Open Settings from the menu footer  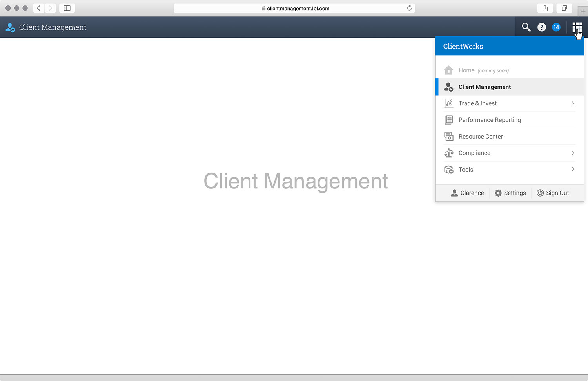pyautogui.click(x=510, y=193)
